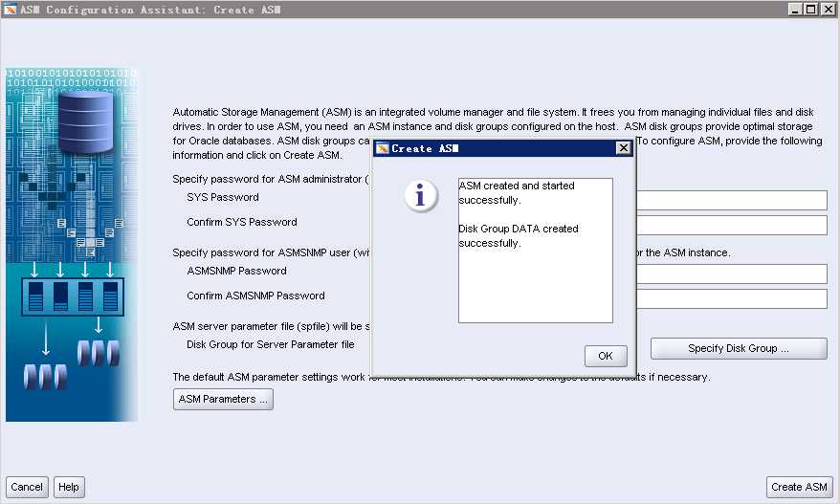The width and height of the screenshot is (840, 504).
Task: Click the 'Disk Group DATA created successfully' message
Action: tap(519, 235)
